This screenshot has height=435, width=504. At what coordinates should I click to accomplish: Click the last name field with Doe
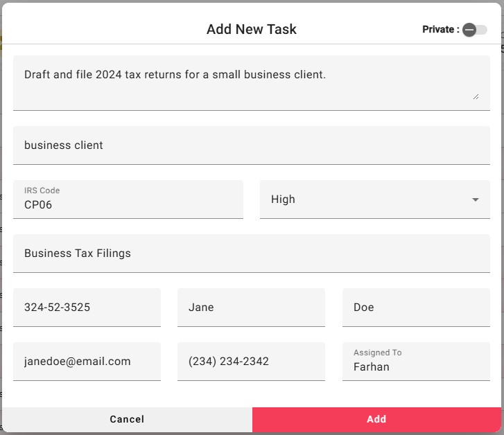(416, 308)
